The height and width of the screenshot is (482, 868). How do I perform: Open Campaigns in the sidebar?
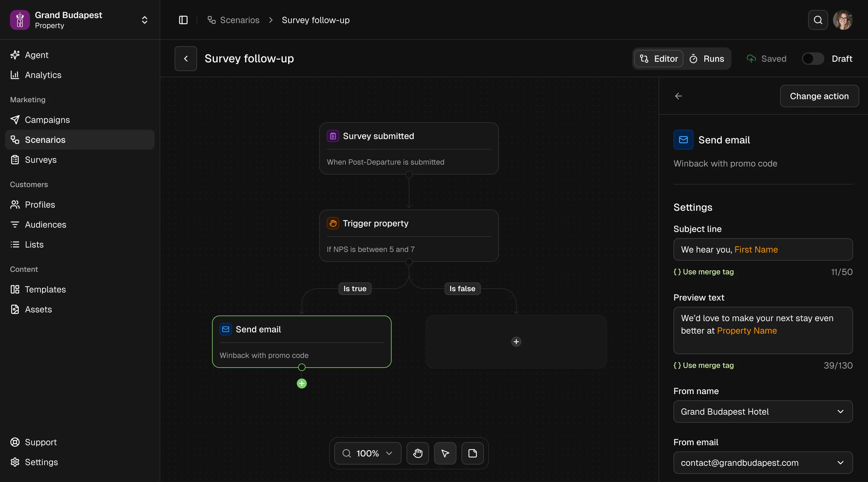[x=80, y=120]
